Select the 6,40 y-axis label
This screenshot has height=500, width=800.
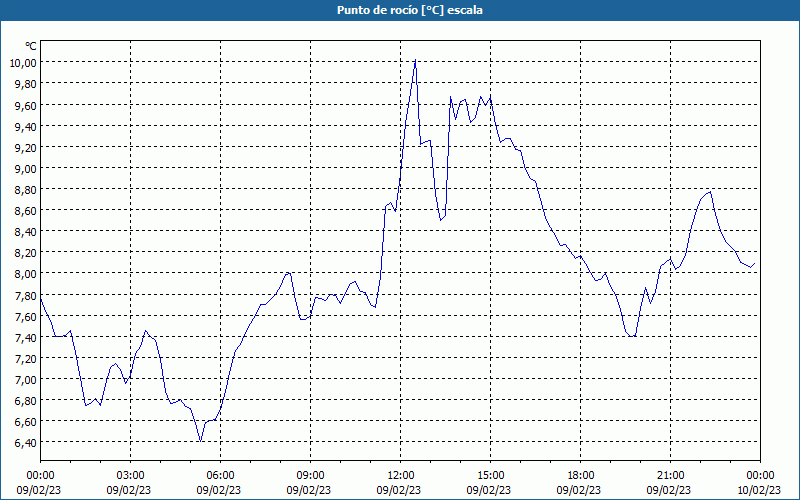26,442
